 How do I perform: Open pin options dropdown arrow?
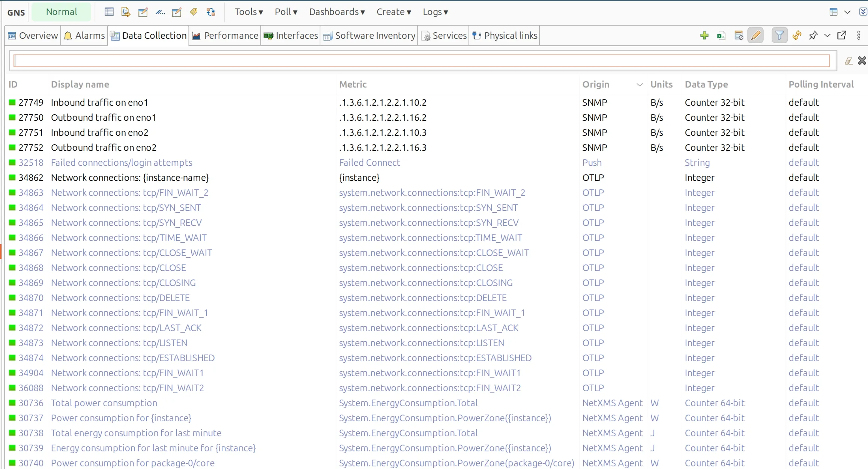pyautogui.click(x=827, y=36)
